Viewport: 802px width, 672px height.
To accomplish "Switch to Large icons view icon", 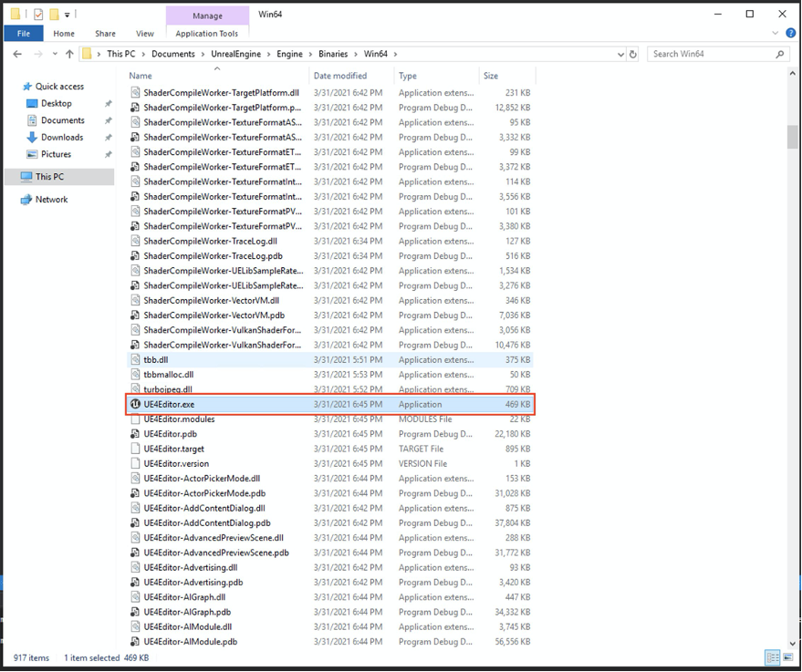I will (787, 657).
